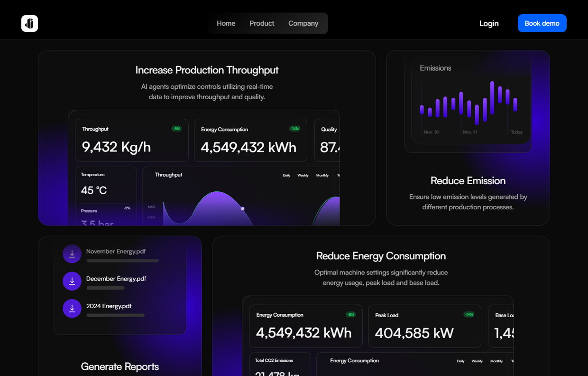Click download icon for 2024 Energy.pdf

72,309
